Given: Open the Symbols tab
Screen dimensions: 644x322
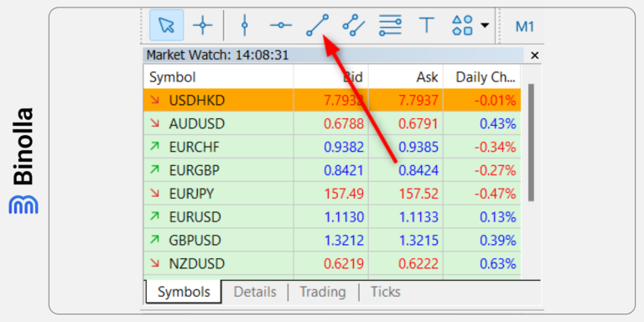Looking at the screenshot, I should point(184,292).
